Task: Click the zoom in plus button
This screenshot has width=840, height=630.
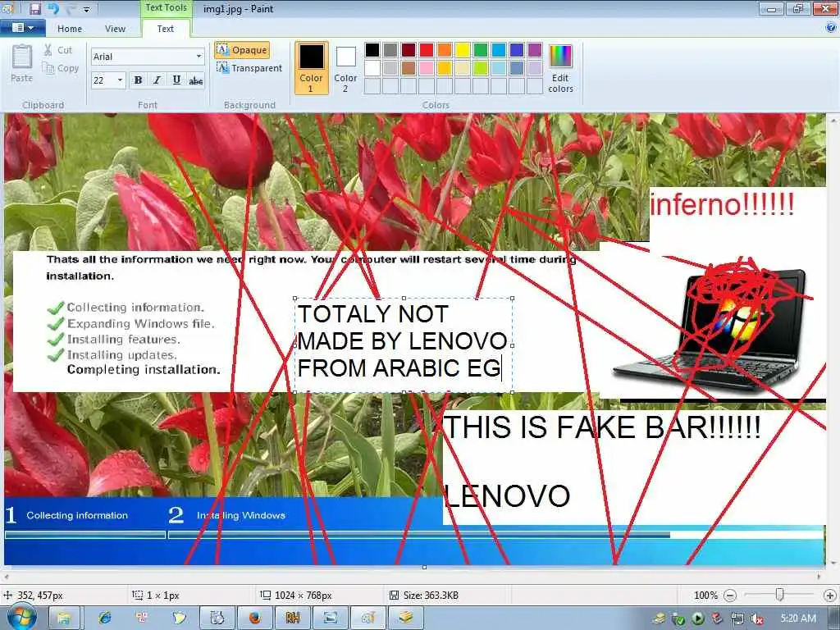Action: pyautogui.click(x=829, y=596)
